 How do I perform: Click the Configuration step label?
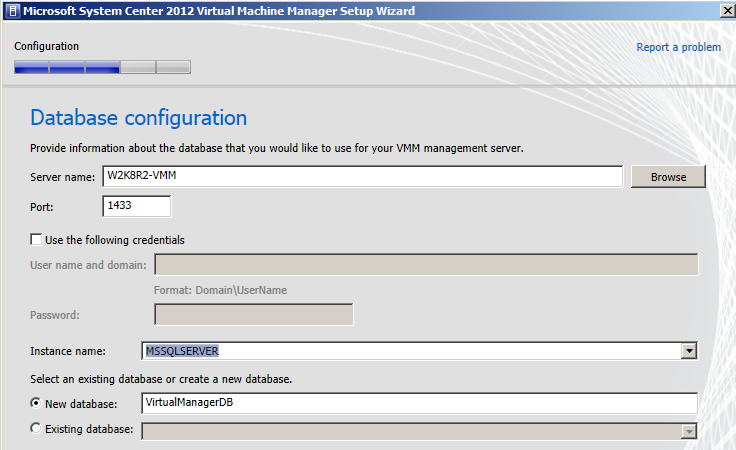(x=46, y=46)
